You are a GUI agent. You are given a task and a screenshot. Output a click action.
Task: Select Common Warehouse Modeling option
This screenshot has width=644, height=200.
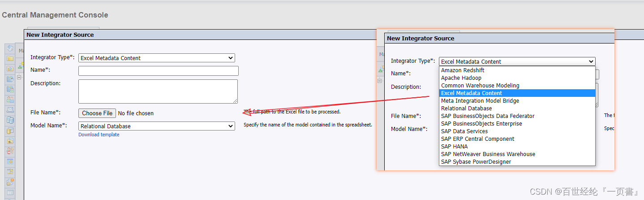tap(517, 86)
